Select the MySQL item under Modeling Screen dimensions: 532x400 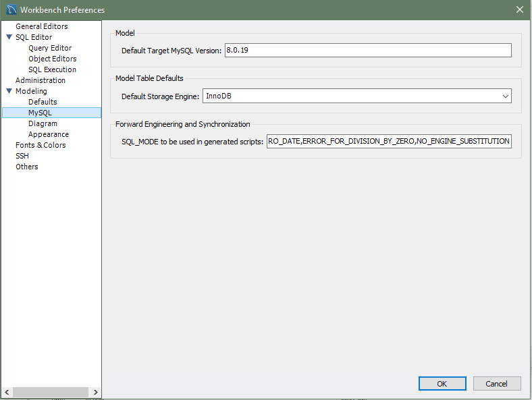pyautogui.click(x=40, y=113)
